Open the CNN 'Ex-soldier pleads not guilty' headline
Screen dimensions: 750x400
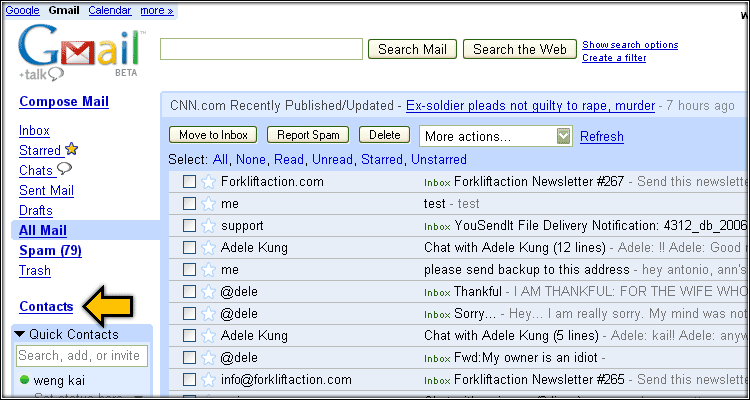coord(530,106)
